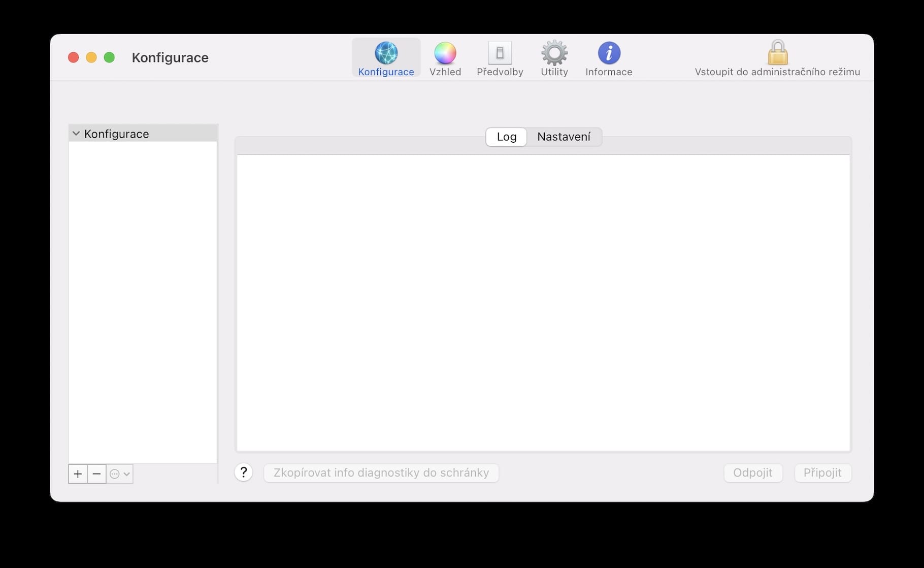
Task: Switch to the Nastavení tab
Action: pos(564,137)
